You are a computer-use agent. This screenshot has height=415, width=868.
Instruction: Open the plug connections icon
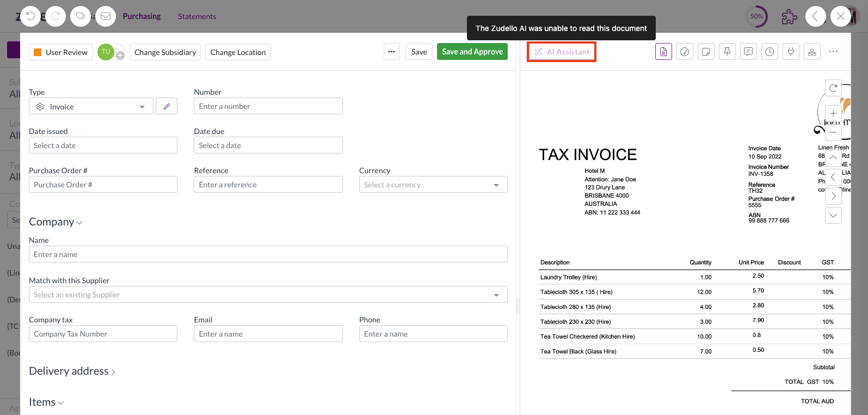[791, 52]
